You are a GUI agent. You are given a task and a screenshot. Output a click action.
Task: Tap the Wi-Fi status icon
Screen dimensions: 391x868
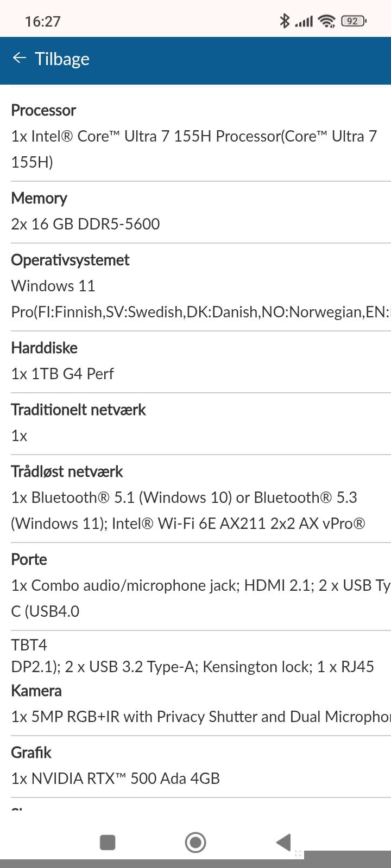327,21
